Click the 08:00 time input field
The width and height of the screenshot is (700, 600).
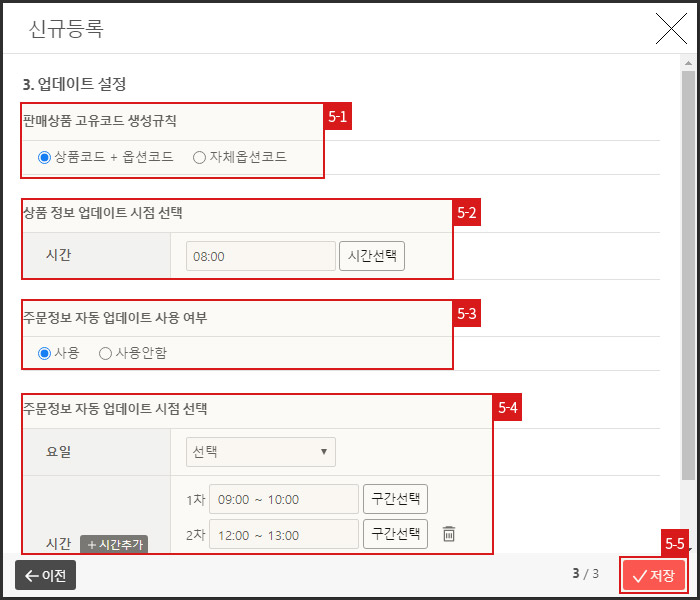point(261,256)
